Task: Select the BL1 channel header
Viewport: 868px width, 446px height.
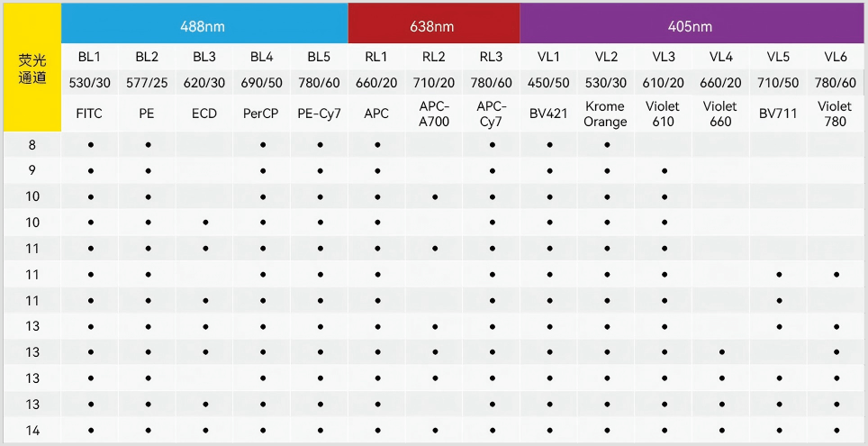Action: (90, 57)
